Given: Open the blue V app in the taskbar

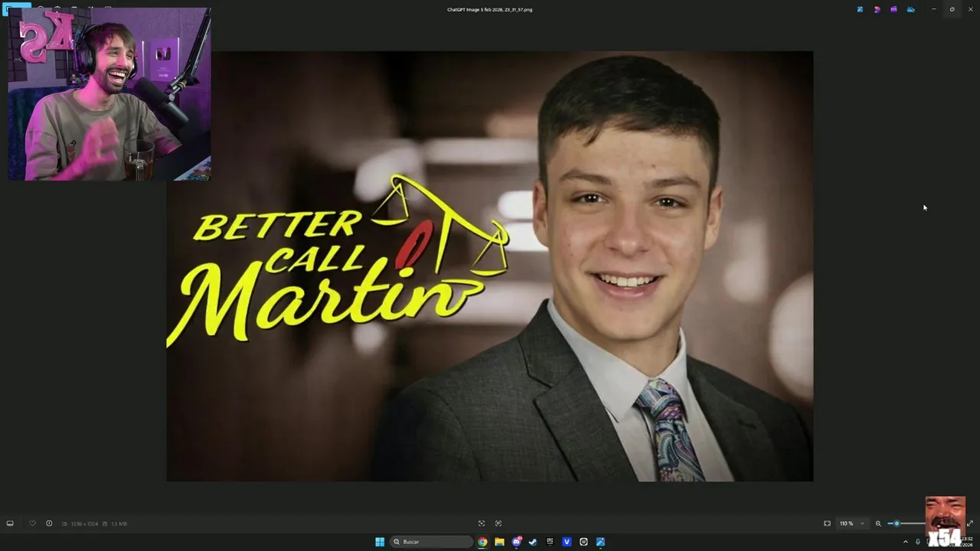Looking at the screenshot, I should click(567, 542).
